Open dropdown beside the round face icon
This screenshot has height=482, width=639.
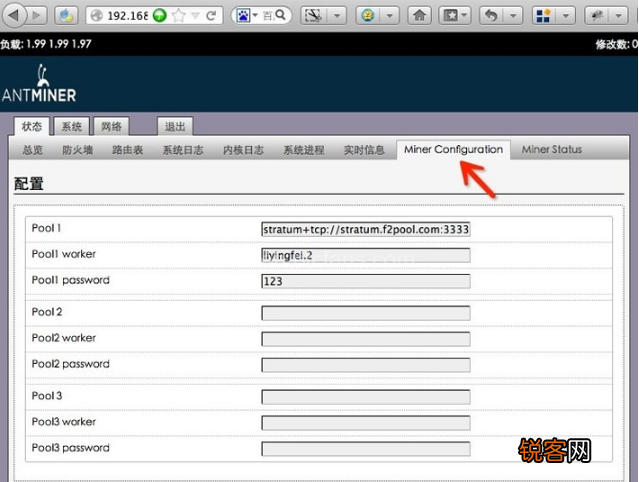(390, 15)
